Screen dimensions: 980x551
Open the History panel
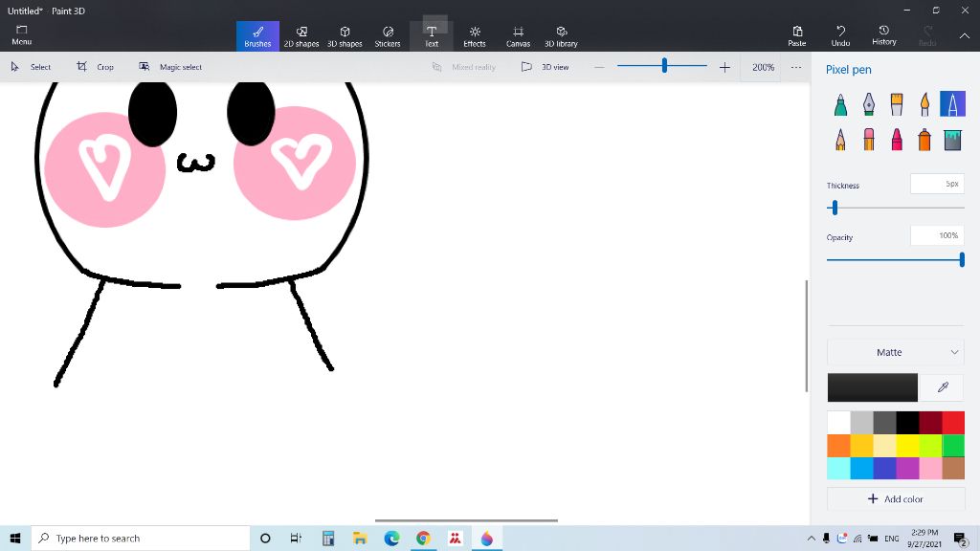[883, 36]
